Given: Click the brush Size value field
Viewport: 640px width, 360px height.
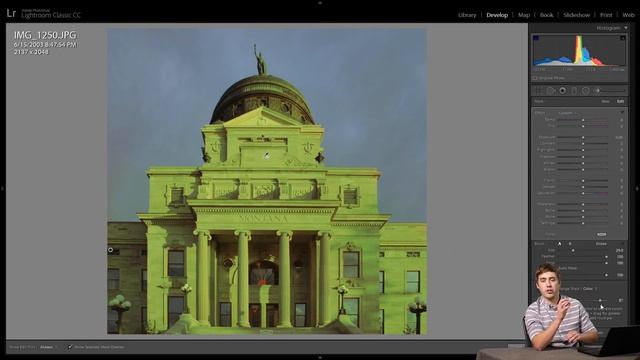Looking at the screenshot, I should 619,251.
